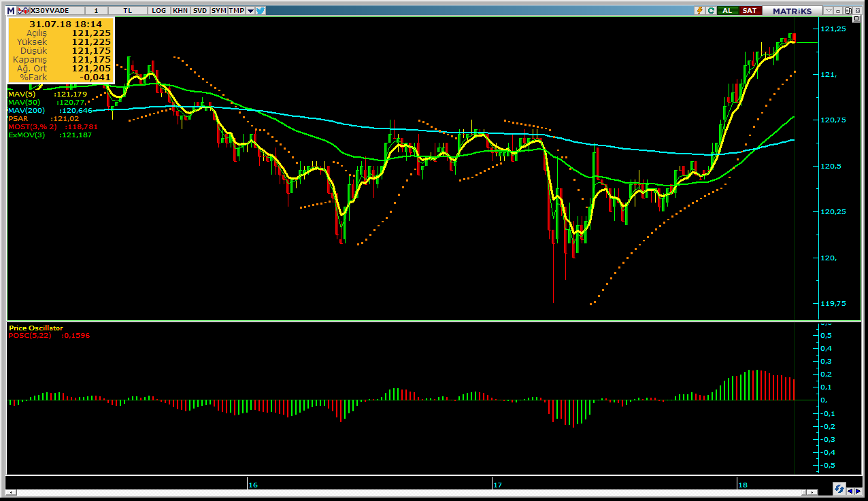This screenshot has width=868, height=501.
Task: Click the green AL buy button
Action: pos(727,11)
